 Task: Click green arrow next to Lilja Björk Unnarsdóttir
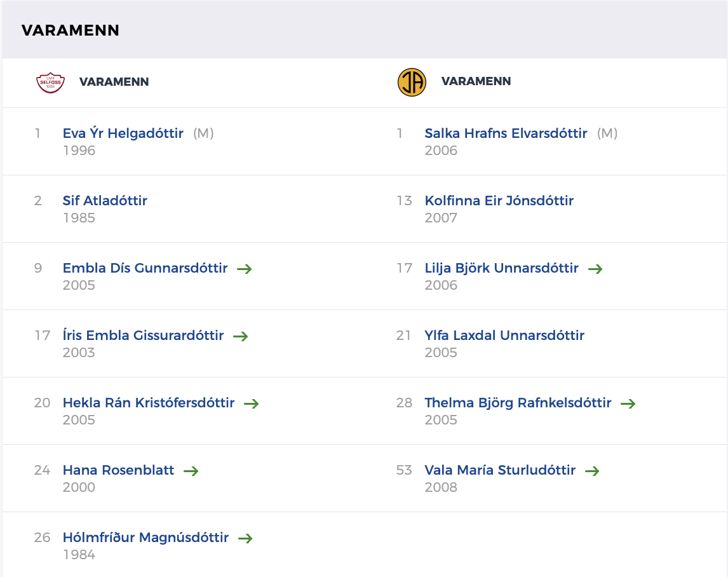(595, 269)
